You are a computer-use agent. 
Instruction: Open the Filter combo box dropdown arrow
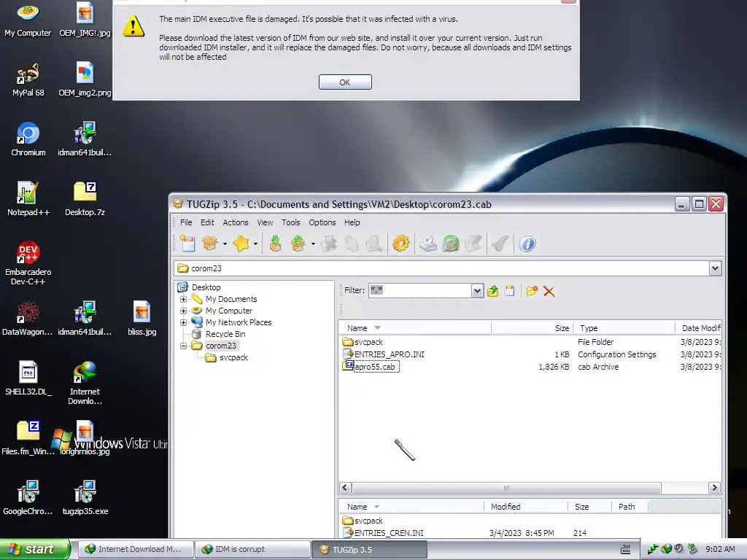point(477,290)
